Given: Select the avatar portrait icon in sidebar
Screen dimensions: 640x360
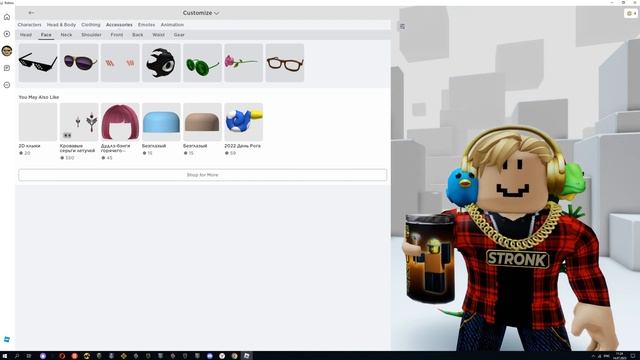Looking at the screenshot, I should [x=7, y=51].
